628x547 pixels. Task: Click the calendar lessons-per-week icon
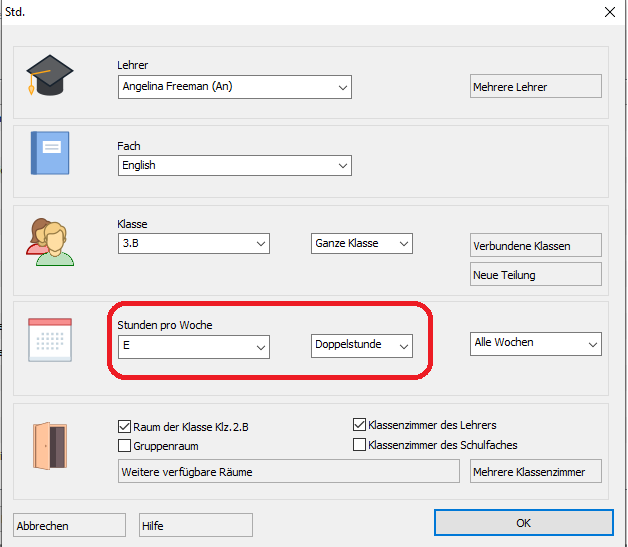coord(50,340)
